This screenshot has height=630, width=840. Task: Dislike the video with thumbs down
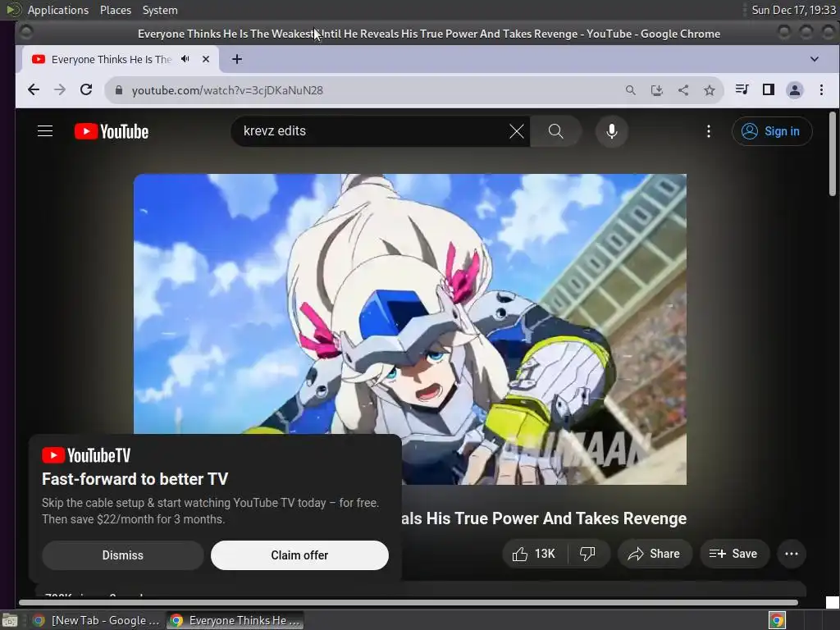(x=588, y=554)
